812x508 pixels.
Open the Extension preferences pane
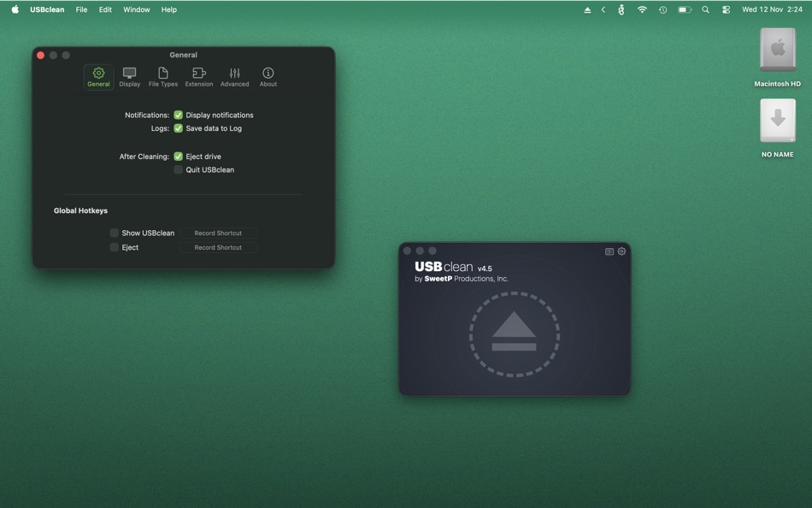(198, 76)
